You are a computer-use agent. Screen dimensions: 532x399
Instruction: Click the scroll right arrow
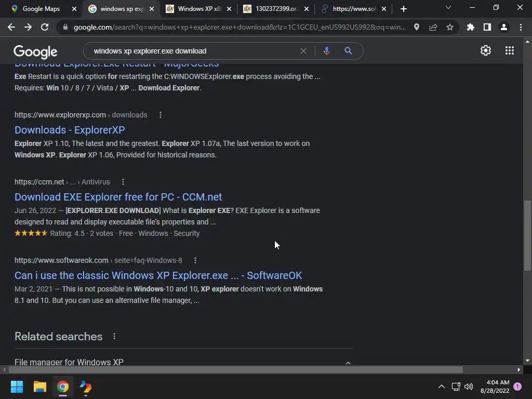(x=519, y=370)
